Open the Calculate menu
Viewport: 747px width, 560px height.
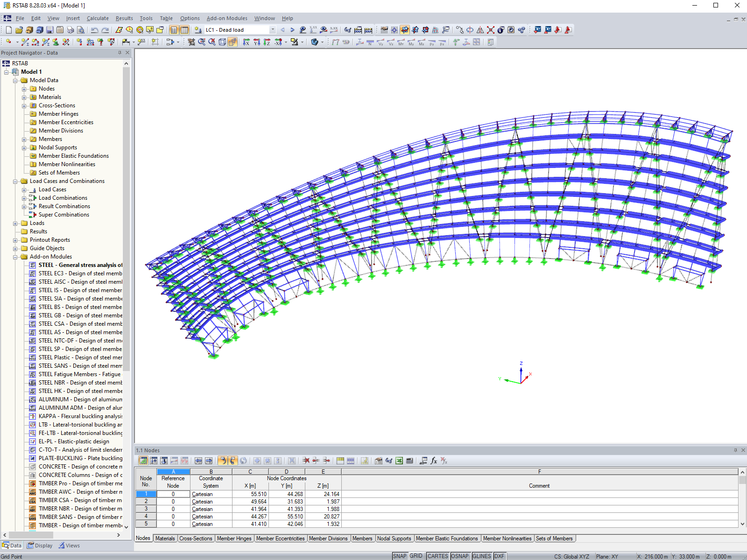pos(98,18)
